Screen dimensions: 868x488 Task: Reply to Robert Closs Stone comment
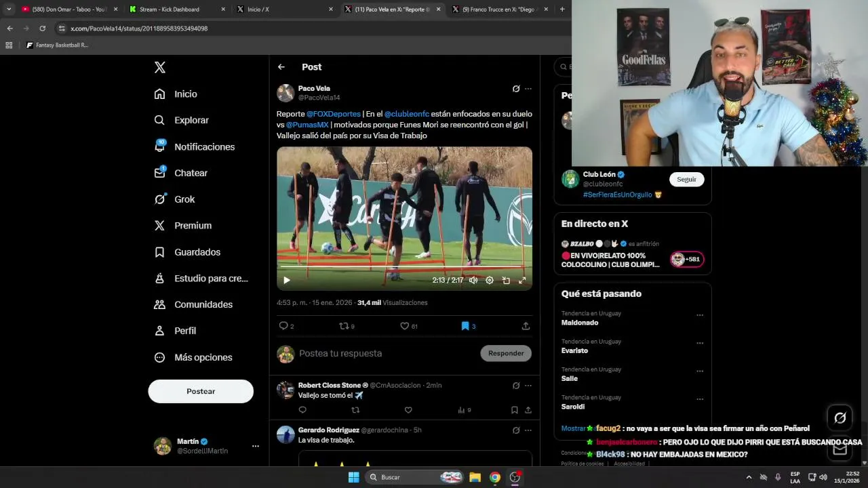pyautogui.click(x=302, y=410)
